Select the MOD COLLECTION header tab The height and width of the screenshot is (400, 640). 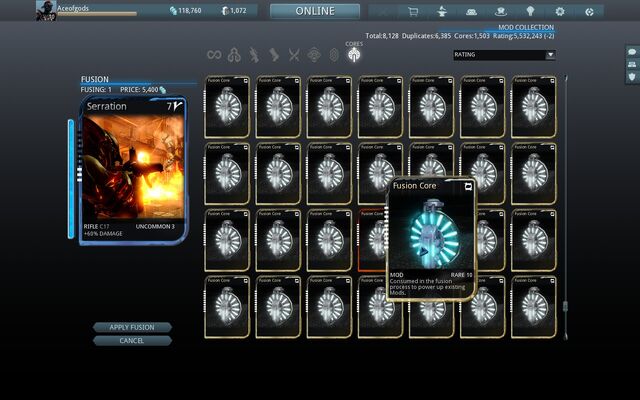coord(526,27)
